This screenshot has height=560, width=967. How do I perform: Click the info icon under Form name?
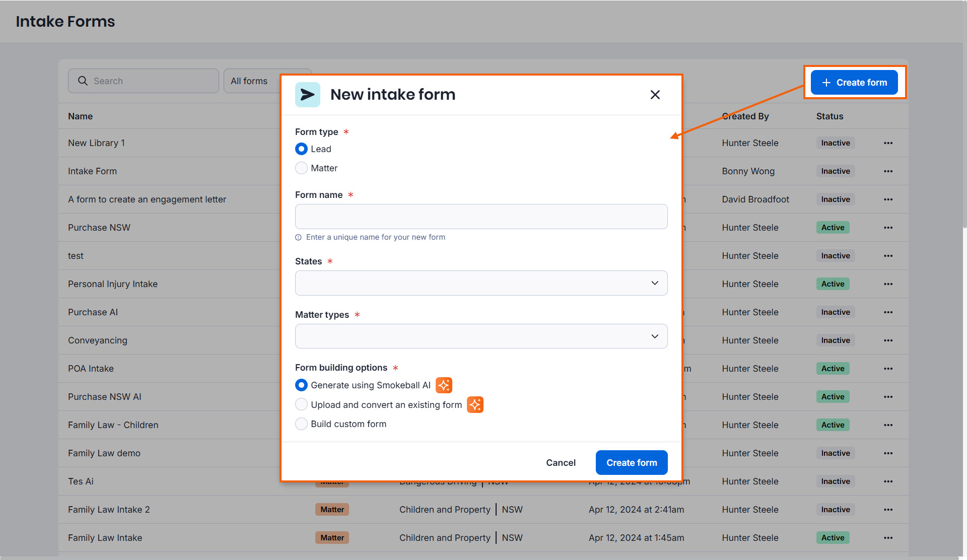pos(298,238)
